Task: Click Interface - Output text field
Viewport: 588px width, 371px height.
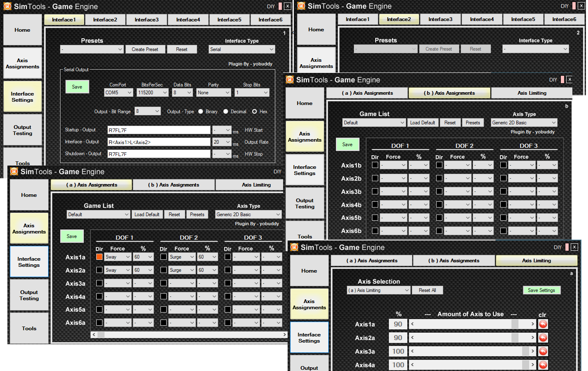Action: coord(159,142)
